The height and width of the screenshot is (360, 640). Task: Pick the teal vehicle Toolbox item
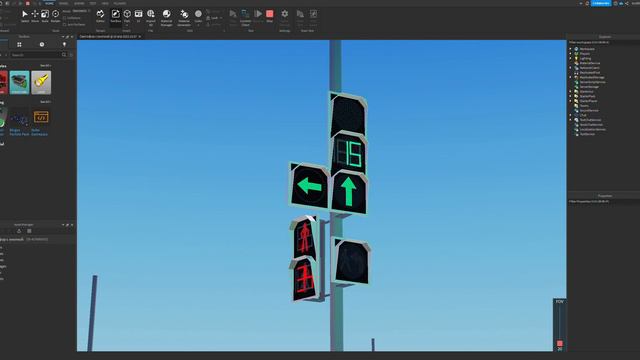[20, 82]
